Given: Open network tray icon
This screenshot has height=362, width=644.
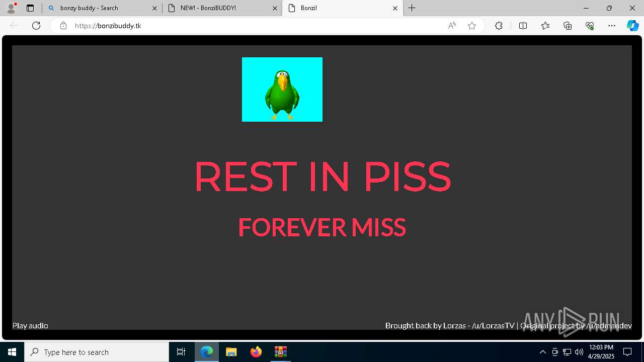Looking at the screenshot, I should tap(567, 352).
